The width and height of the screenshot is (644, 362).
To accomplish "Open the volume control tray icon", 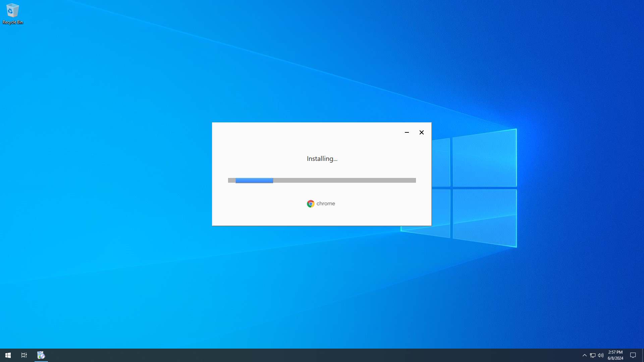I will pos(601,355).
